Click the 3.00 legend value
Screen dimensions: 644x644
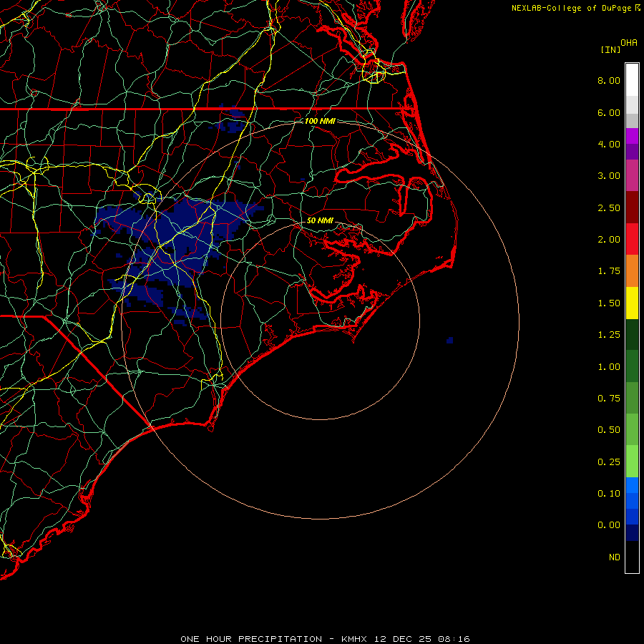coord(609,176)
